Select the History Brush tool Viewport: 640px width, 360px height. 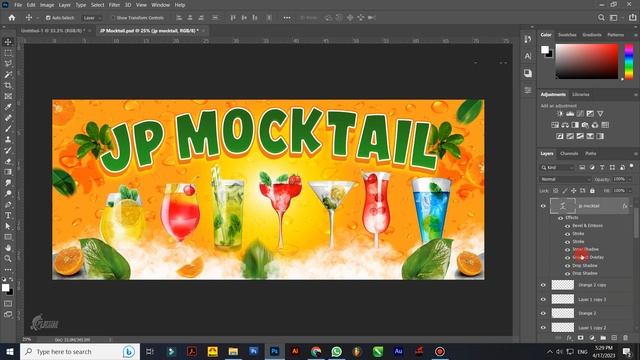tap(8, 150)
